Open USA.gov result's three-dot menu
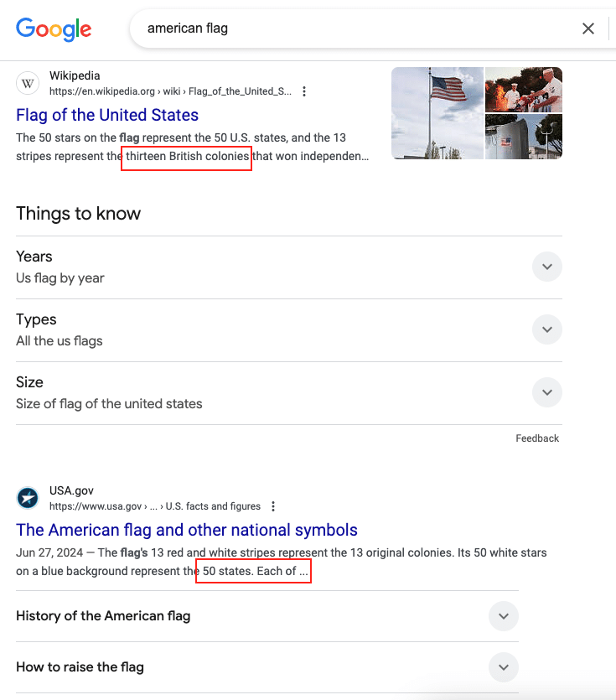The height and width of the screenshot is (700, 616). (273, 506)
